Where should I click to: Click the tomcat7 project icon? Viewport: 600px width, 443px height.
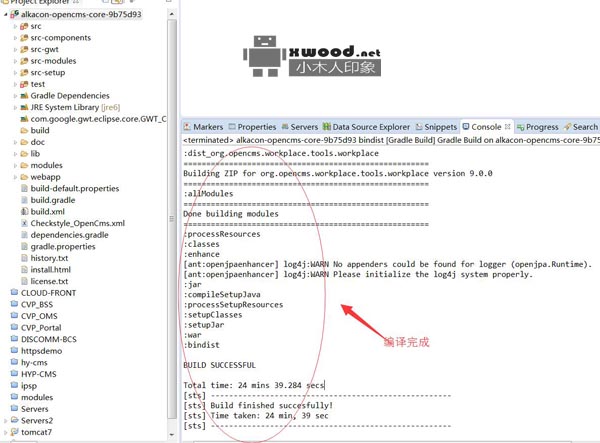click(15, 432)
